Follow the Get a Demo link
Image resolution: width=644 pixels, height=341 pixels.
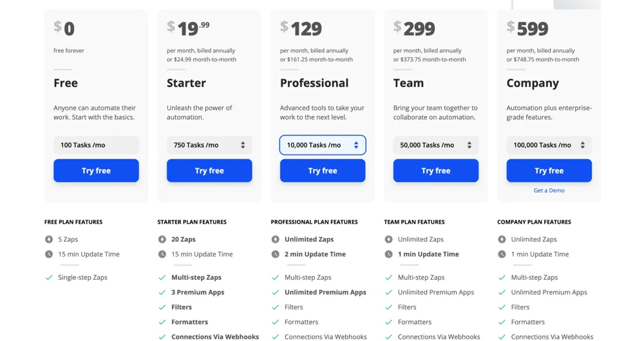(549, 190)
